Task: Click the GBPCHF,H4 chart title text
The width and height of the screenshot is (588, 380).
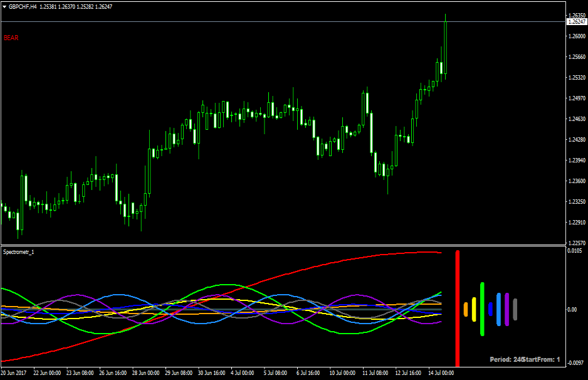Action: point(23,6)
